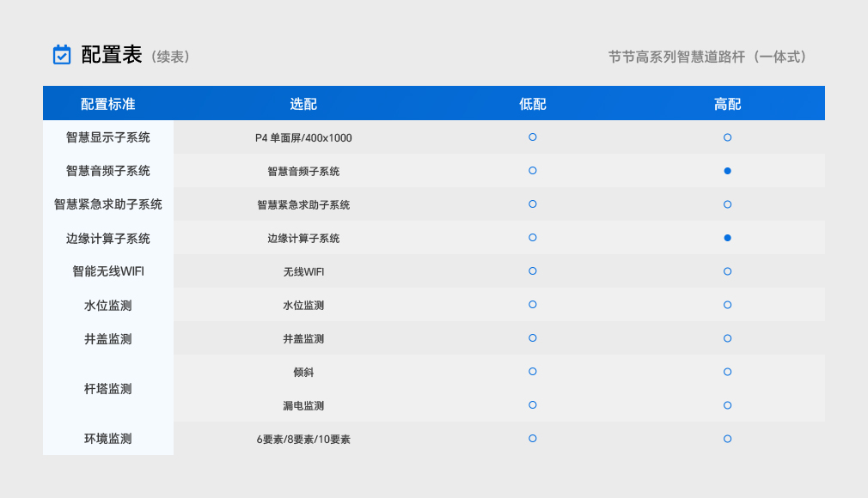Toggle the filled 高配 dot for 边缘计算子系统
Screen dimensions: 868x498
(727, 238)
